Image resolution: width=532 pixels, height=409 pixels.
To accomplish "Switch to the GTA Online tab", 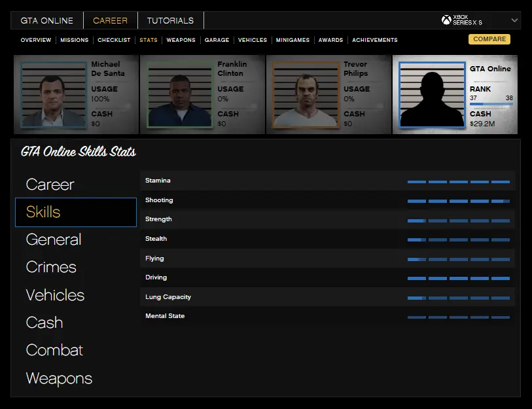I will point(47,20).
